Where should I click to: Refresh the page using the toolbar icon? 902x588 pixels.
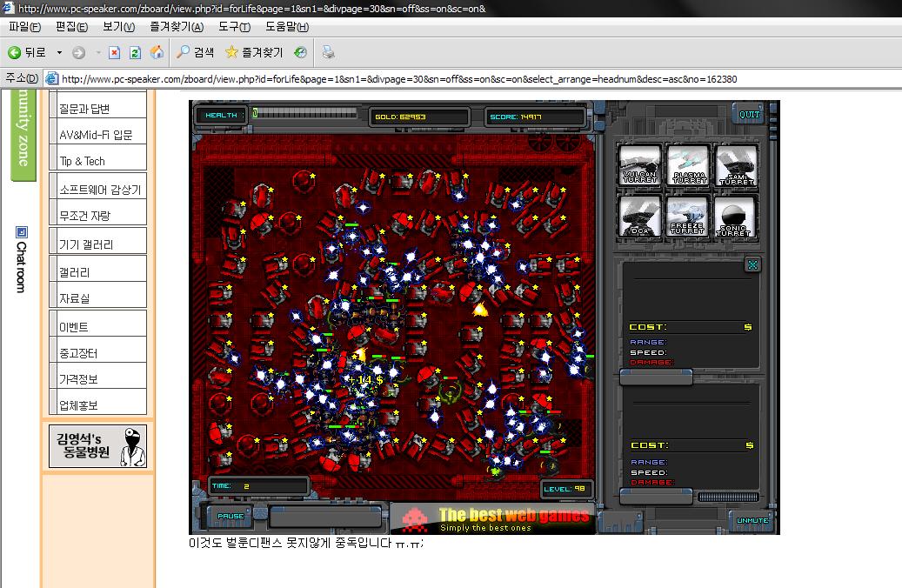135,53
